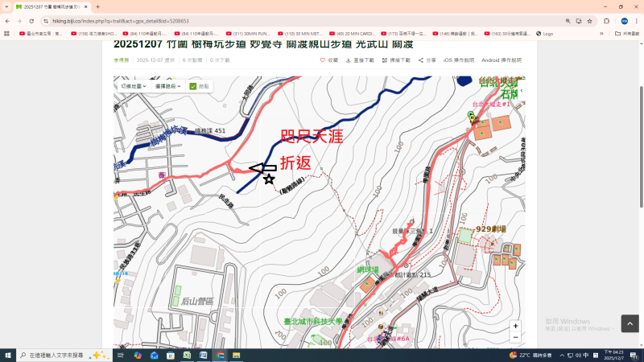Expand the bookmarks overflow chevron
This screenshot has width=644, height=362.
click(x=601, y=34)
